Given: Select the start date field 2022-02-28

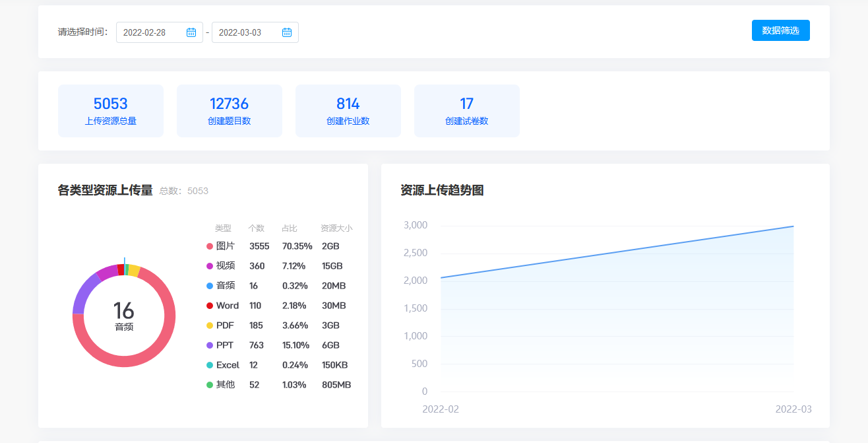Looking at the screenshot, I should (x=150, y=32).
